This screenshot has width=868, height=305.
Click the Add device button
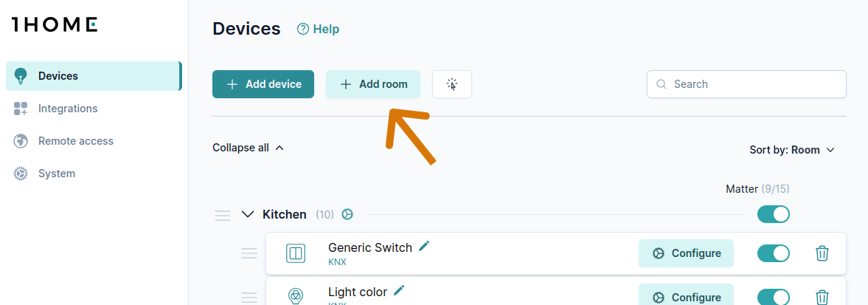coord(263,84)
